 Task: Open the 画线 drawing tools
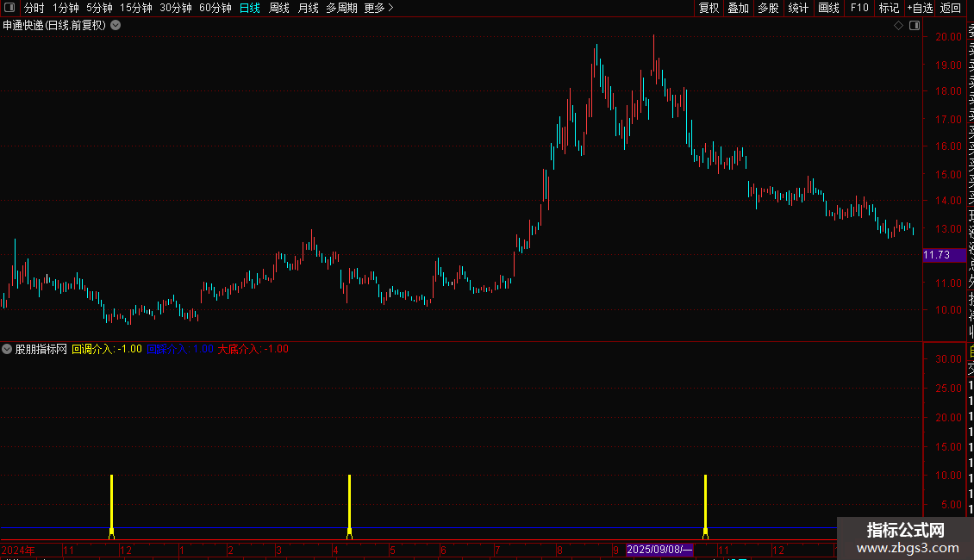coord(828,8)
